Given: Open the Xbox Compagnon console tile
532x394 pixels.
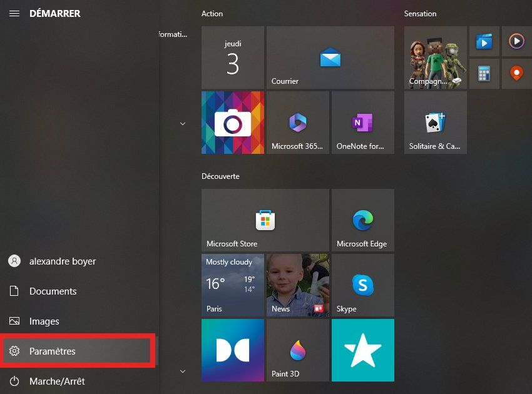Looking at the screenshot, I should pyautogui.click(x=436, y=58).
